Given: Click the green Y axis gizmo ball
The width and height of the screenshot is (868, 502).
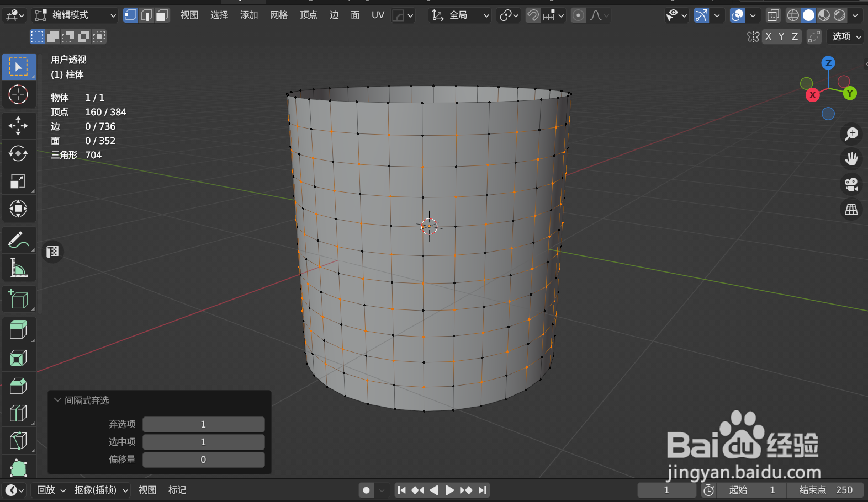Looking at the screenshot, I should coord(850,93).
